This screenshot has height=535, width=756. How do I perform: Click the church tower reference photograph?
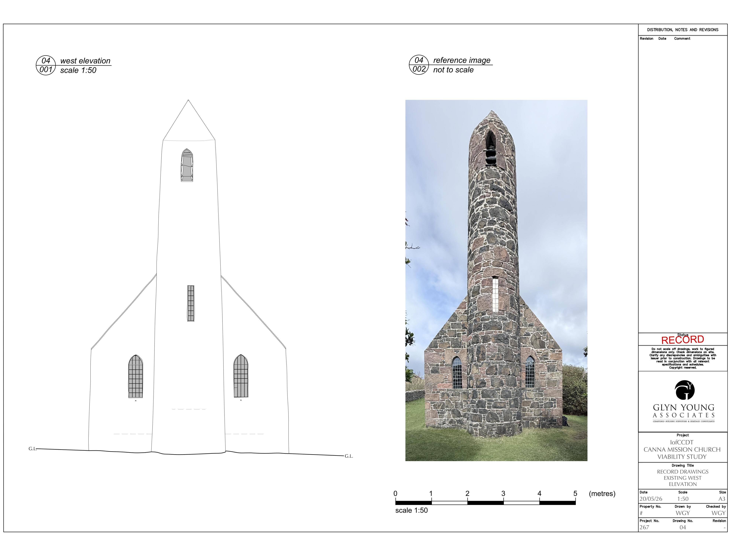click(496, 280)
